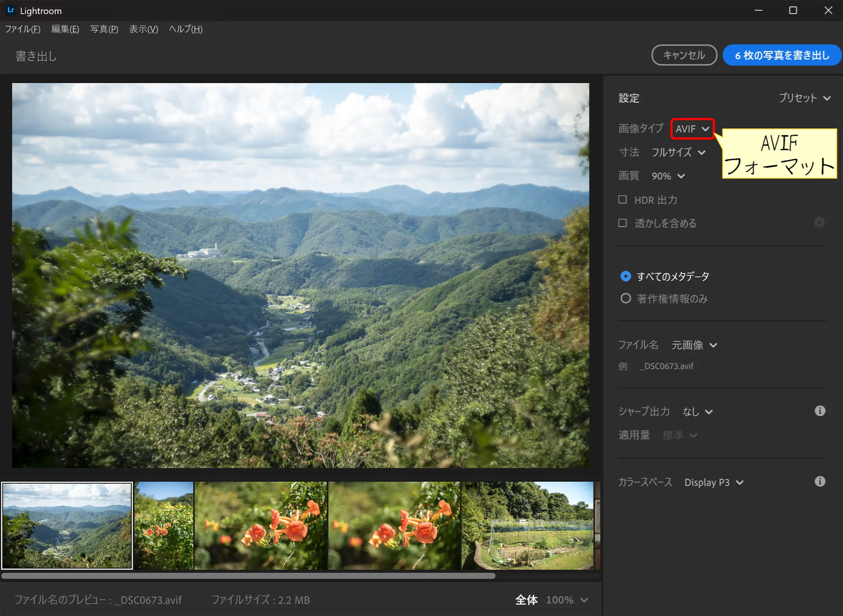This screenshot has height=616, width=843.
Task: Select the vegetable garden thumbnail
Action: 527,525
